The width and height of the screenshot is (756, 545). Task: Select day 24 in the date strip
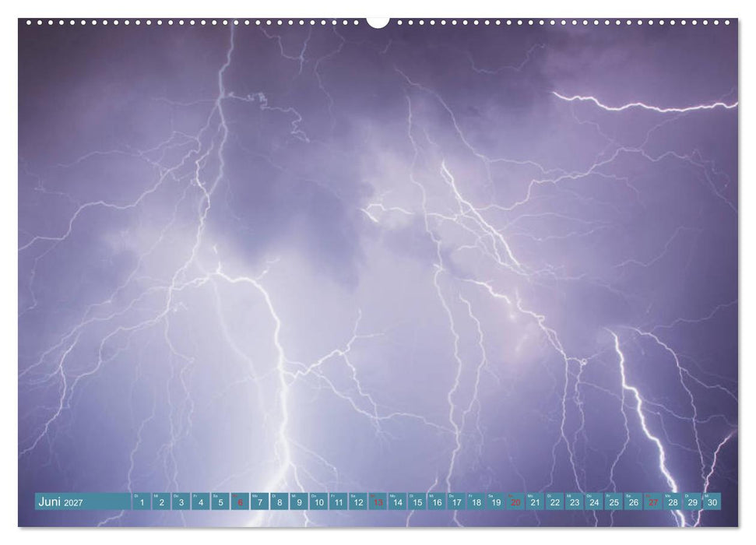click(x=595, y=501)
